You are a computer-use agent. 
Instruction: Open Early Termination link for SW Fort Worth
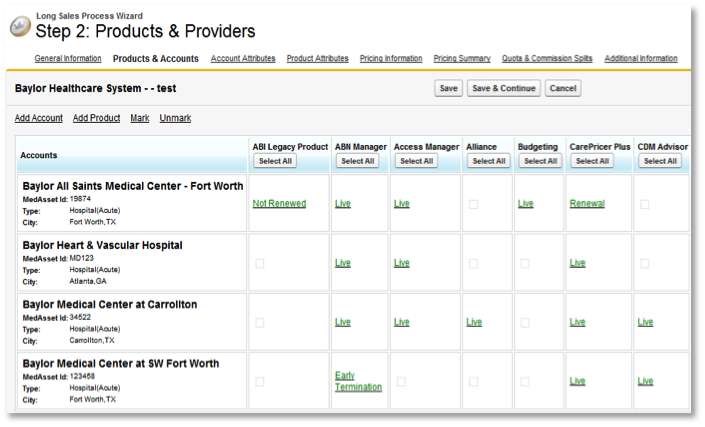[x=358, y=381]
